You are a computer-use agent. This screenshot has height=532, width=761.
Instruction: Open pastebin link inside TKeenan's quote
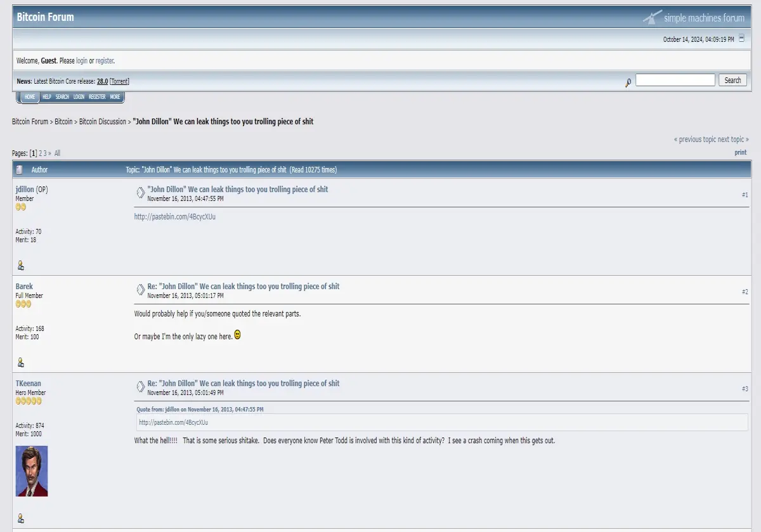pyautogui.click(x=173, y=422)
